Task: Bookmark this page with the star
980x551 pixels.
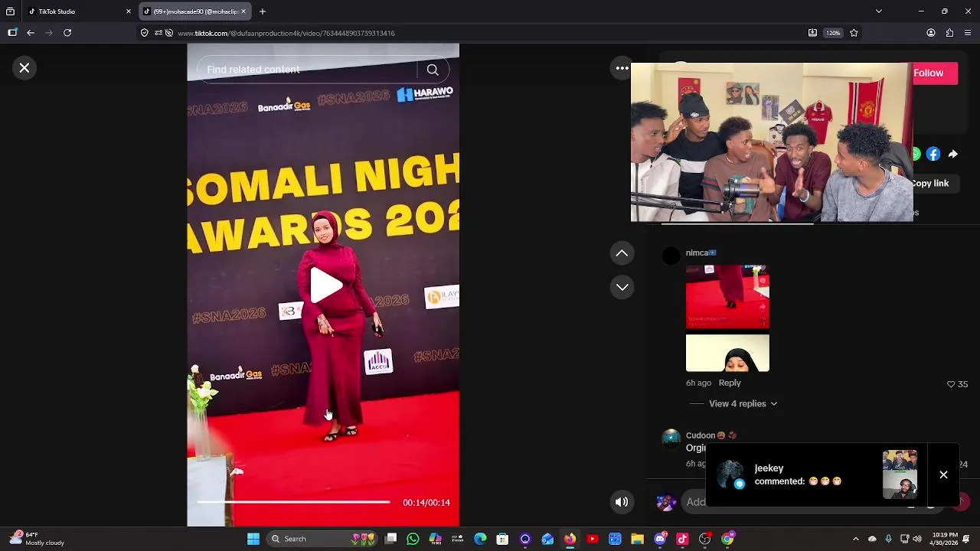Action: (854, 33)
